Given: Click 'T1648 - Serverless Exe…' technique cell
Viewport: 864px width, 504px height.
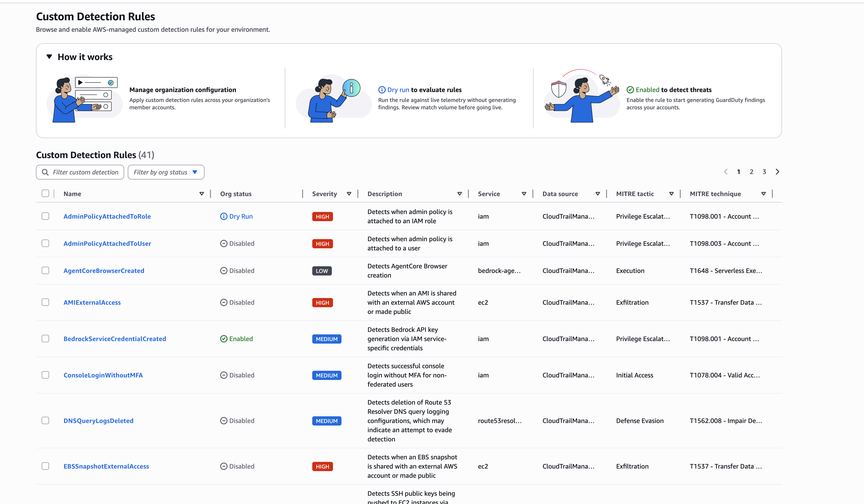Looking at the screenshot, I should (x=726, y=271).
